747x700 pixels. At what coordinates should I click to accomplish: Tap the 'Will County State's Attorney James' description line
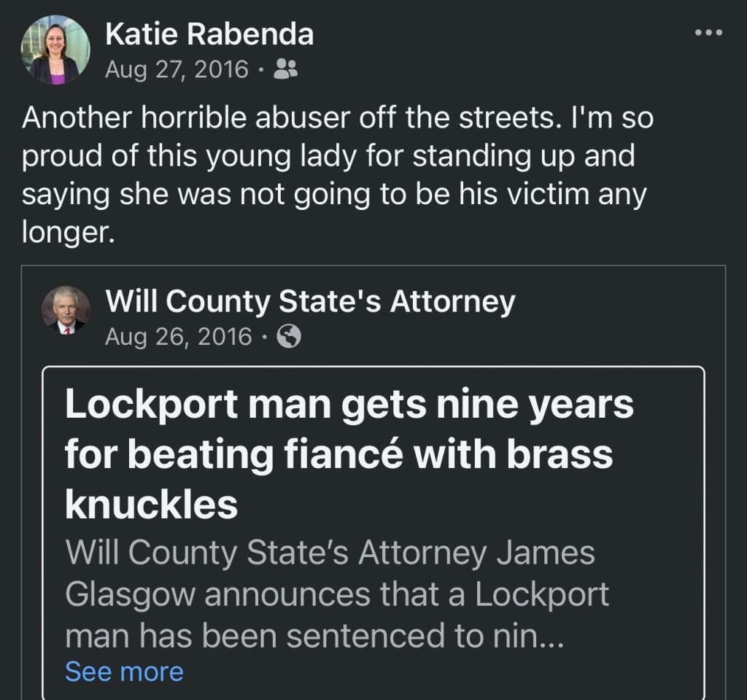[x=330, y=553]
